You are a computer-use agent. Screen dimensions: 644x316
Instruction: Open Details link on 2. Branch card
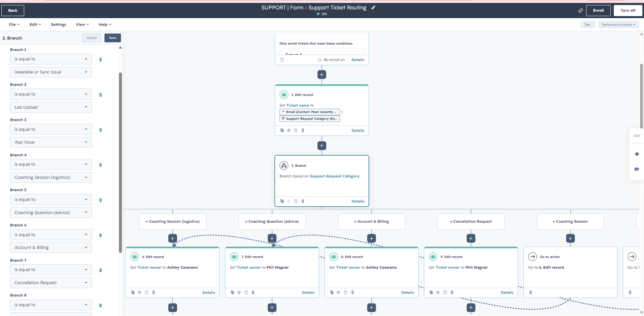358,201
